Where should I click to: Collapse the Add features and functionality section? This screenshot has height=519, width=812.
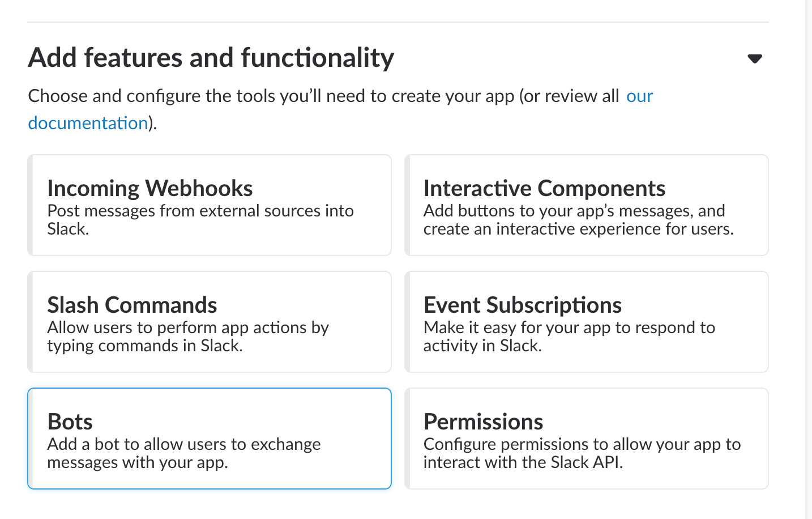pos(754,59)
